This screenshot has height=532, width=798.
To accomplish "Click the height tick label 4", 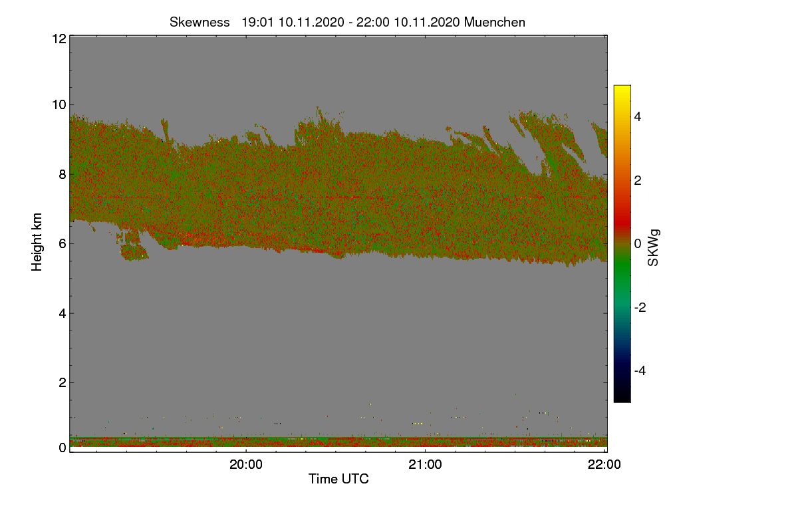I will (61, 313).
